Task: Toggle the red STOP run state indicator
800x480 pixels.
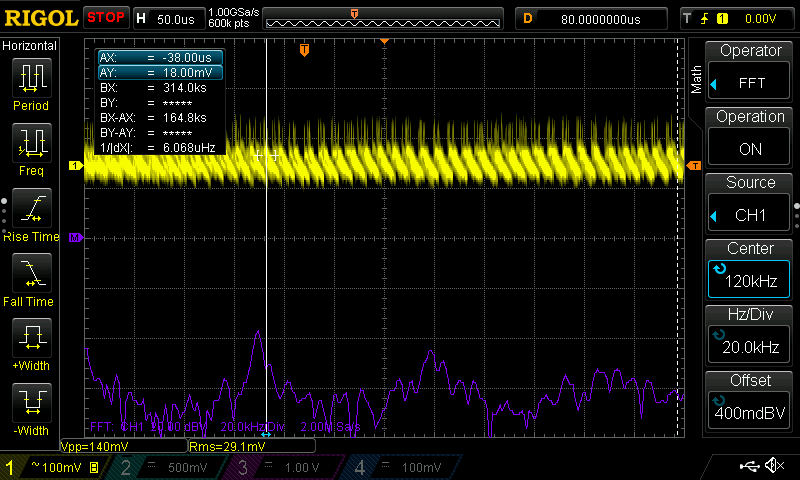Action: 105,17
